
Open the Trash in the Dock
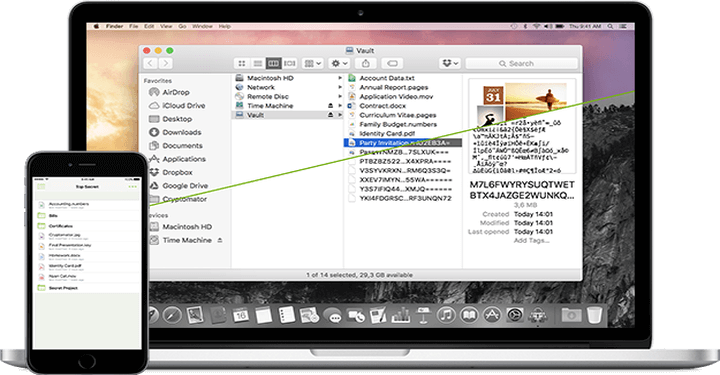click(594, 315)
